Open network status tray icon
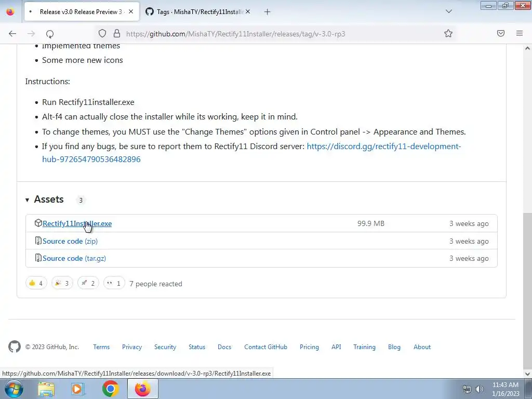 point(467,389)
